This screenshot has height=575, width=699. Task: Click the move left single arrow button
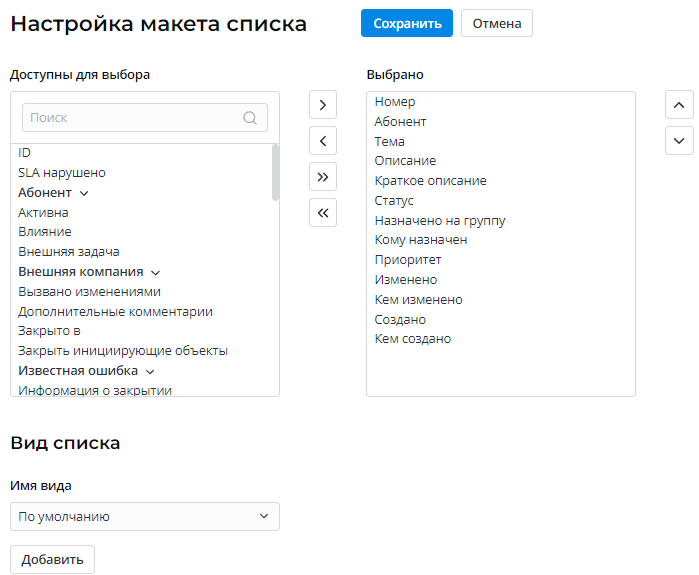322,140
